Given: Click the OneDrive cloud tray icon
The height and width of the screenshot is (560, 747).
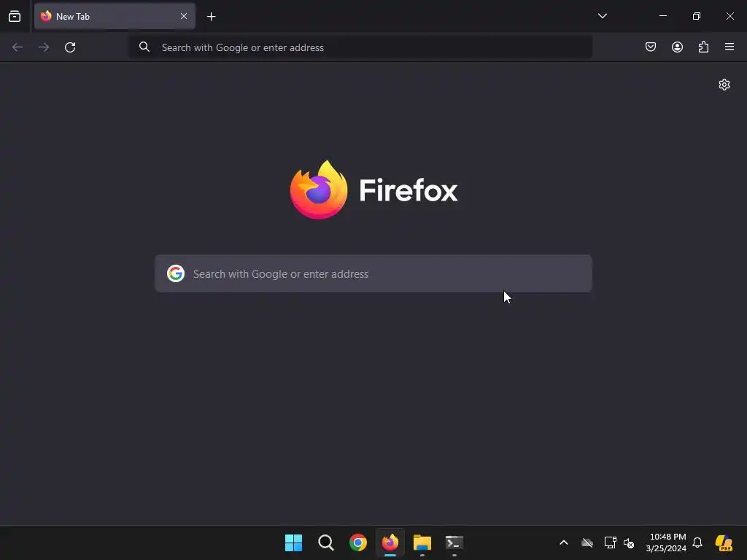Looking at the screenshot, I should (x=587, y=542).
